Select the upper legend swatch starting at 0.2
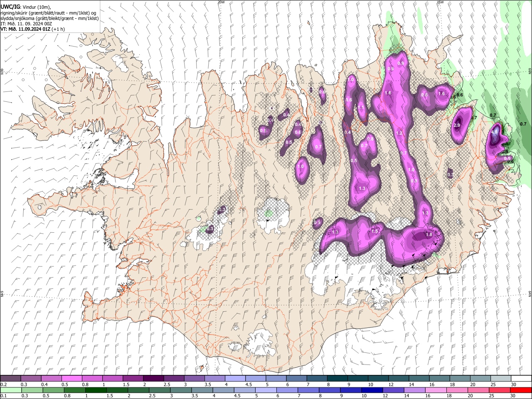This screenshot has height=399, width=532. point(10,378)
